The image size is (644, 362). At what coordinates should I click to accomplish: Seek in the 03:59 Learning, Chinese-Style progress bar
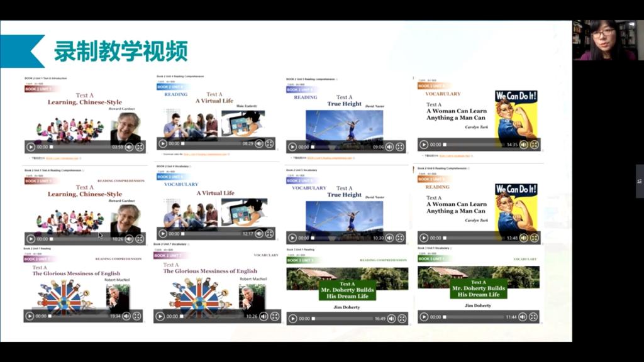coord(80,147)
